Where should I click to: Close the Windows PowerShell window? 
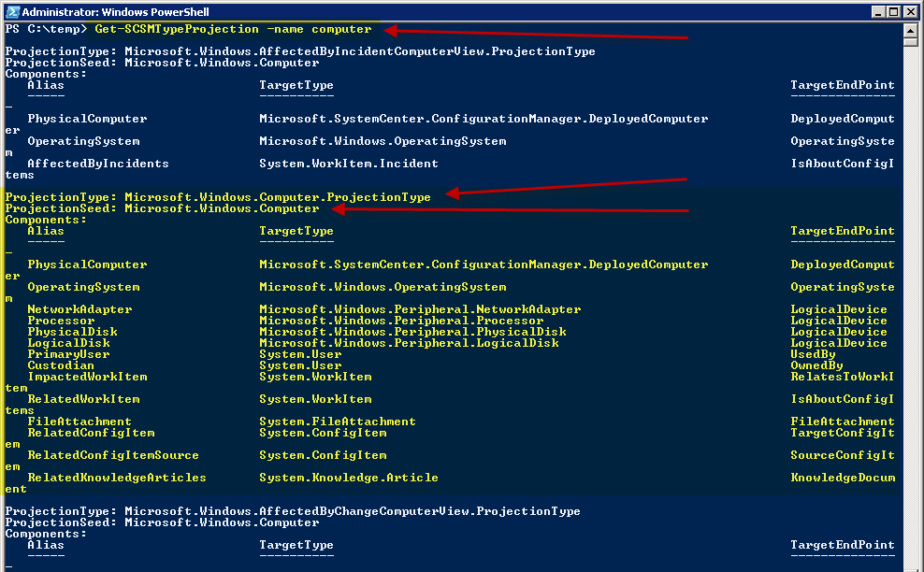[x=910, y=11]
